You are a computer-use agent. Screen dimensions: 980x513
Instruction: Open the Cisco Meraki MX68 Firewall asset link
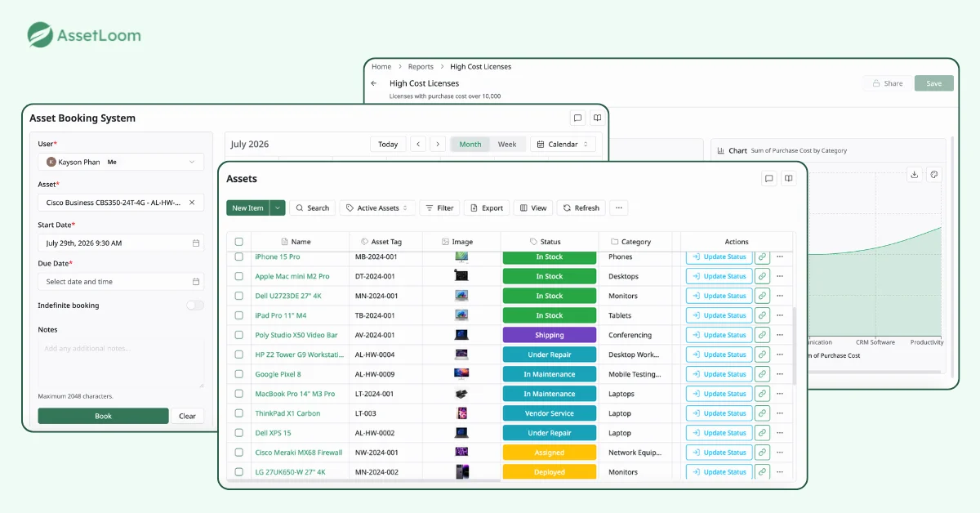pyautogui.click(x=299, y=453)
